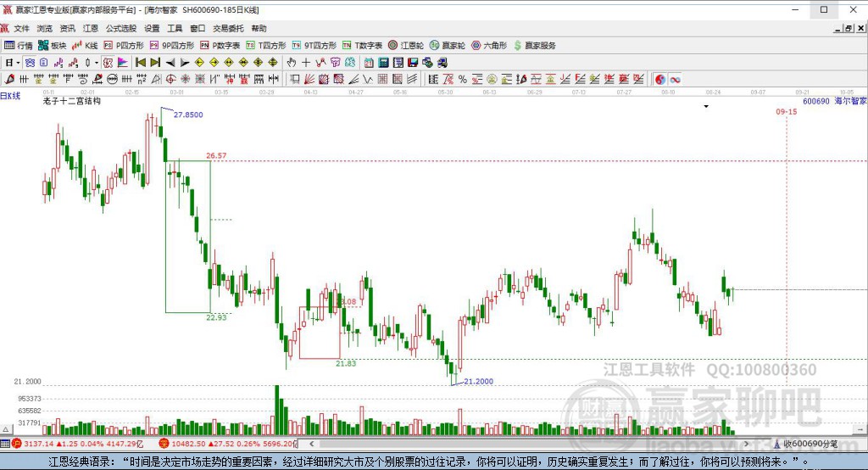The height and width of the screenshot is (470, 868).
Task: Open the 浏览 menu
Action: (44, 28)
